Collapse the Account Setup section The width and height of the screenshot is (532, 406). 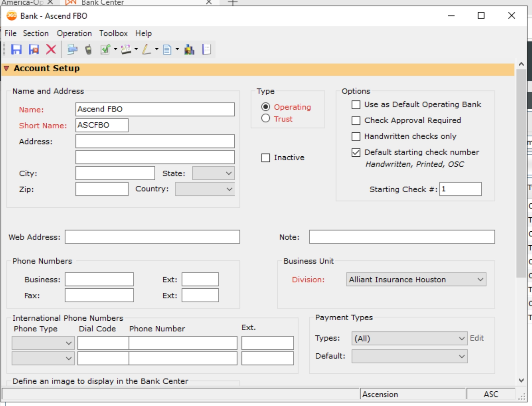tap(6, 68)
